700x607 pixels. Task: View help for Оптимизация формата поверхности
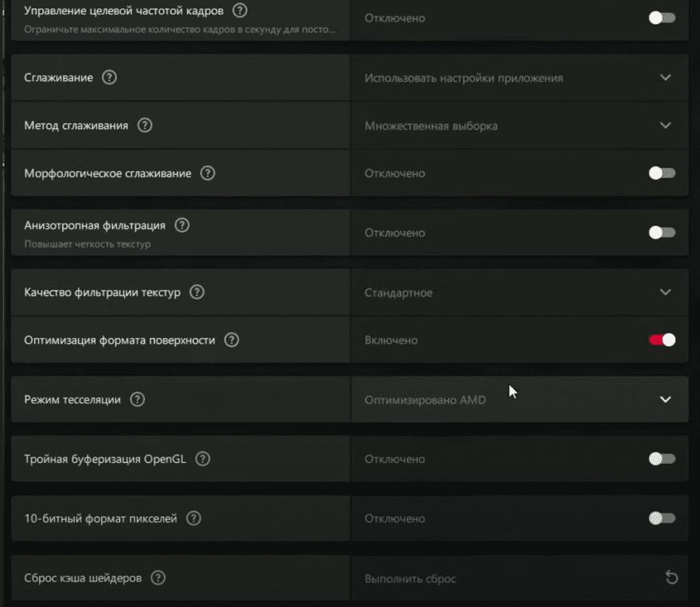click(x=231, y=340)
